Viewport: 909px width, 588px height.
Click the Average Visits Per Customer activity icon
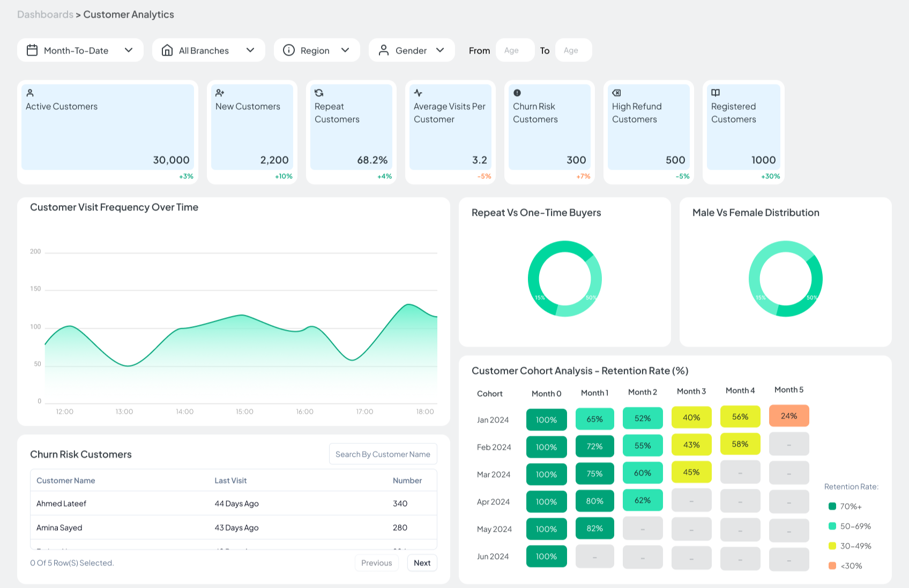(418, 93)
